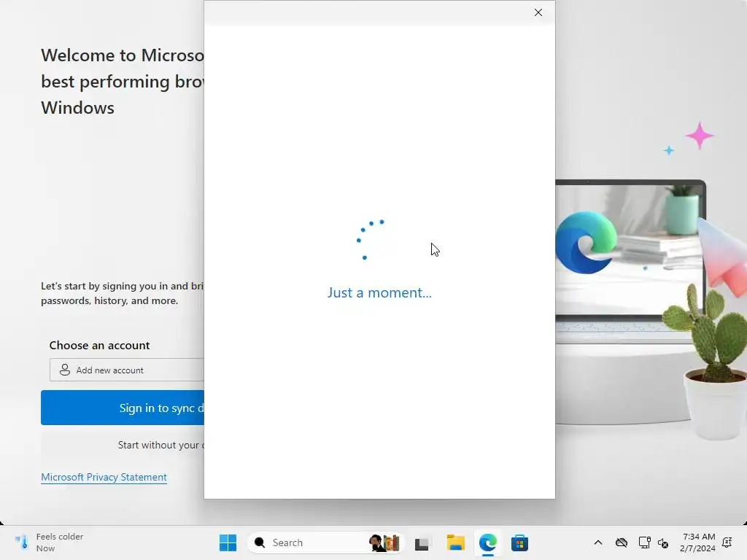Launch File Explorer from the taskbar
This screenshot has width=747, height=560.
455,542
